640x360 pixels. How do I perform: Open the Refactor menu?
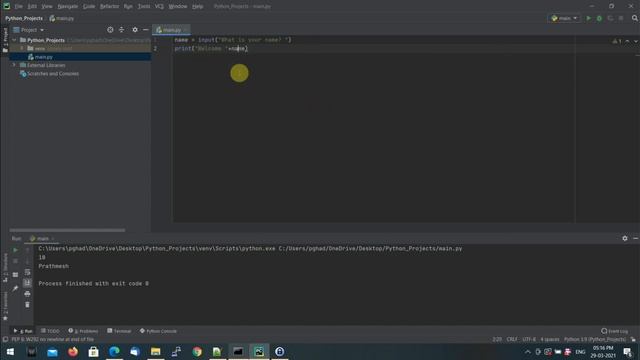109,7
